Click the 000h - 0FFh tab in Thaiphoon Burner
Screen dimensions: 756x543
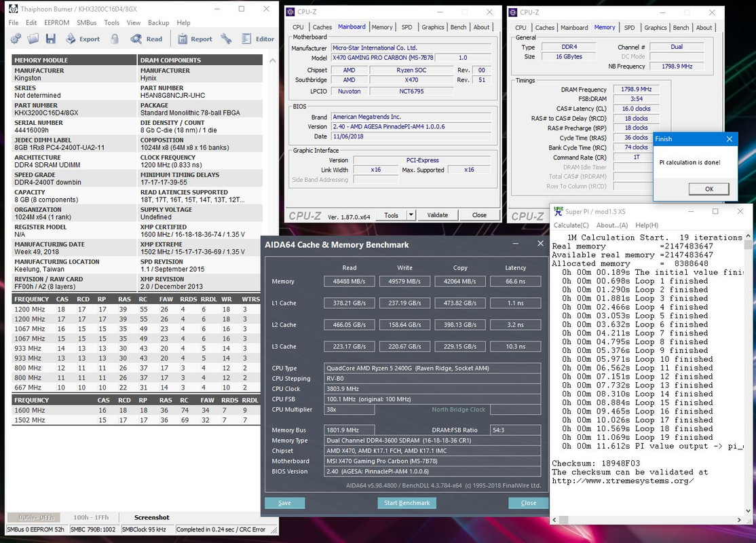[x=37, y=517]
